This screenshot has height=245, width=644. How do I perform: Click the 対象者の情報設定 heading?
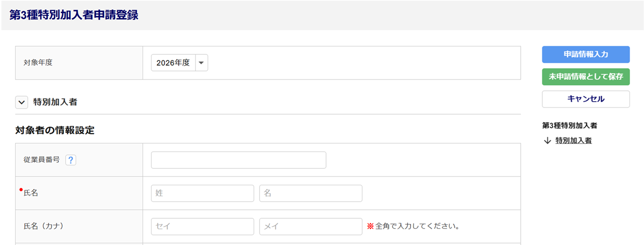click(55, 130)
